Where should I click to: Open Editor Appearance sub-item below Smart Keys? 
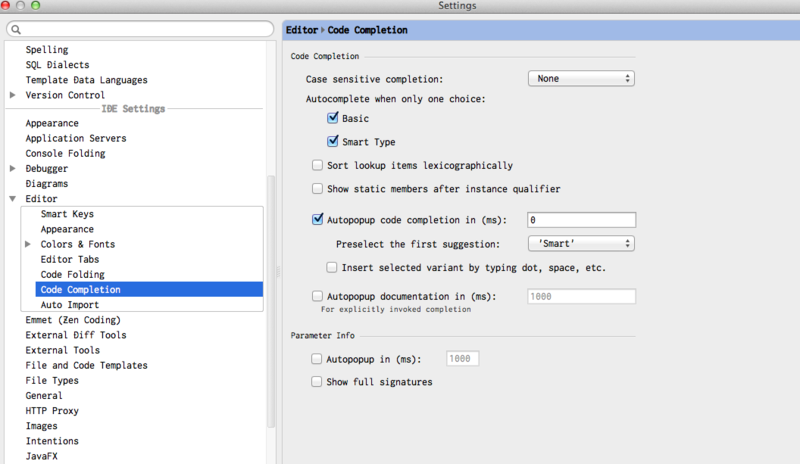click(x=67, y=229)
